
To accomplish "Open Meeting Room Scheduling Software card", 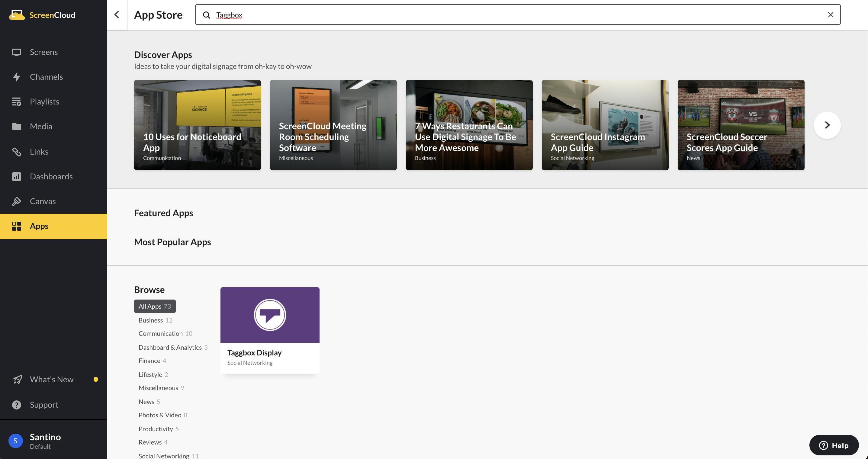I will (333, 125).
